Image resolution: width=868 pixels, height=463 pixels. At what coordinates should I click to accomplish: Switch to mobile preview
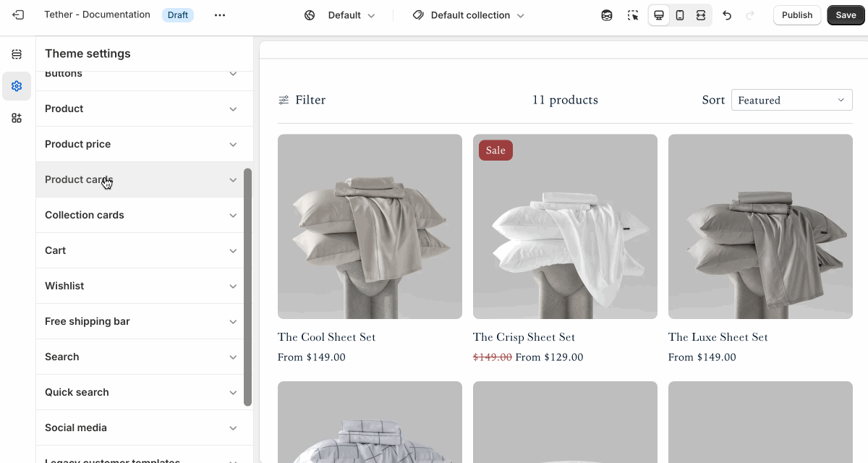[680, 15]
